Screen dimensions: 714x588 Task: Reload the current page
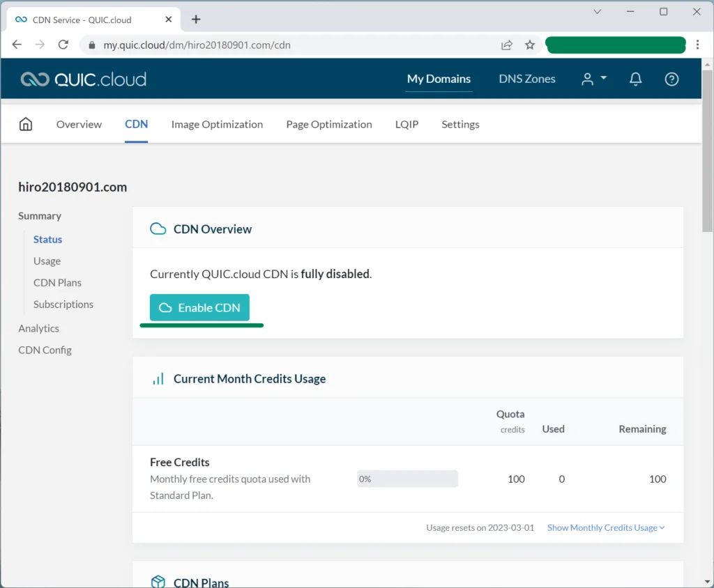click(x=63, y=45)
